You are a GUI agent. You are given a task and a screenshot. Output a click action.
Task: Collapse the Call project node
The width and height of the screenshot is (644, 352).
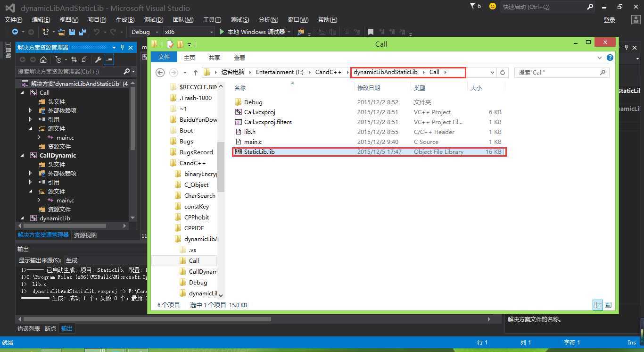22,92
